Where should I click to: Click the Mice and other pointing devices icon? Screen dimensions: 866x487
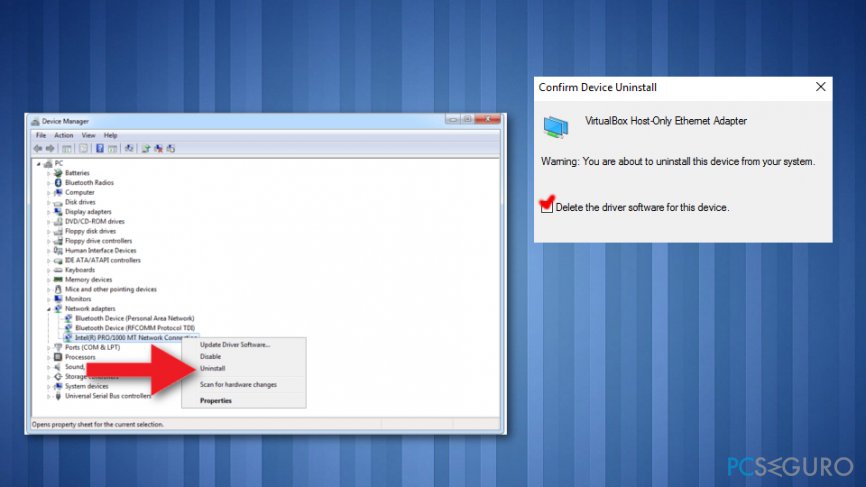[58, 289]
